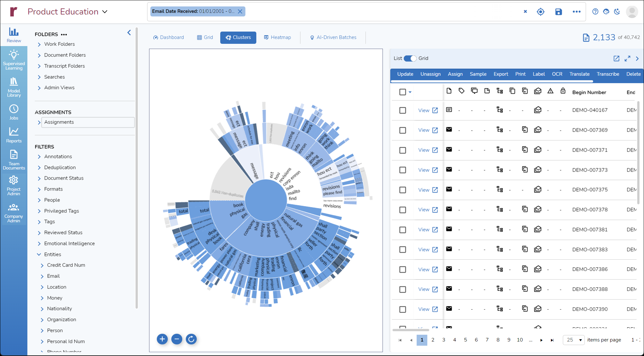644x356 pixels.
Task: Reset the cluster chart view
Action: [191, 339]
